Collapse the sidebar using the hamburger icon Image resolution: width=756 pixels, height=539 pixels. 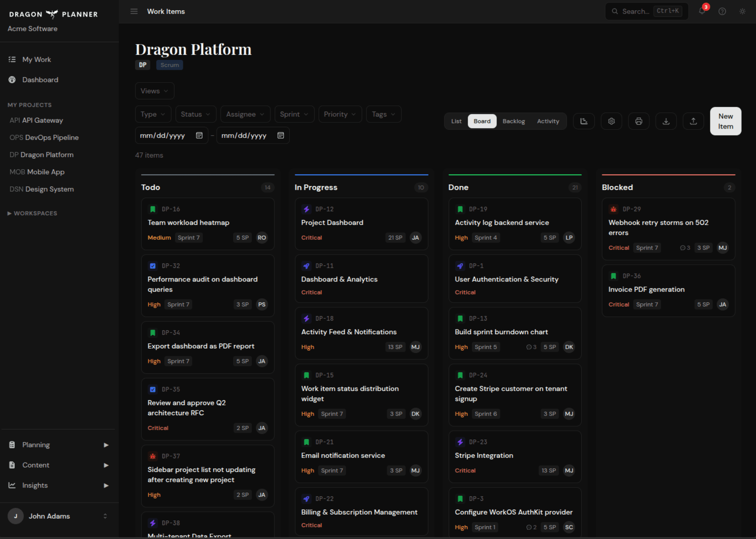tap(134, 11)
